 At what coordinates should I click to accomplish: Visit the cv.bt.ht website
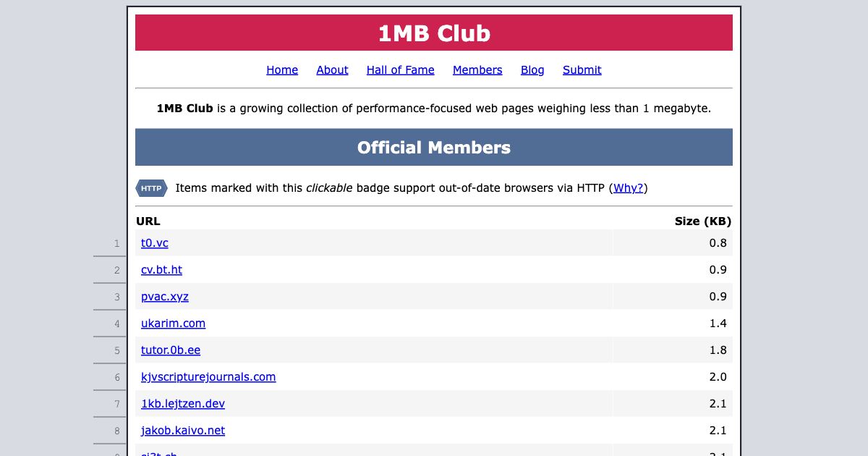(161, 270)
